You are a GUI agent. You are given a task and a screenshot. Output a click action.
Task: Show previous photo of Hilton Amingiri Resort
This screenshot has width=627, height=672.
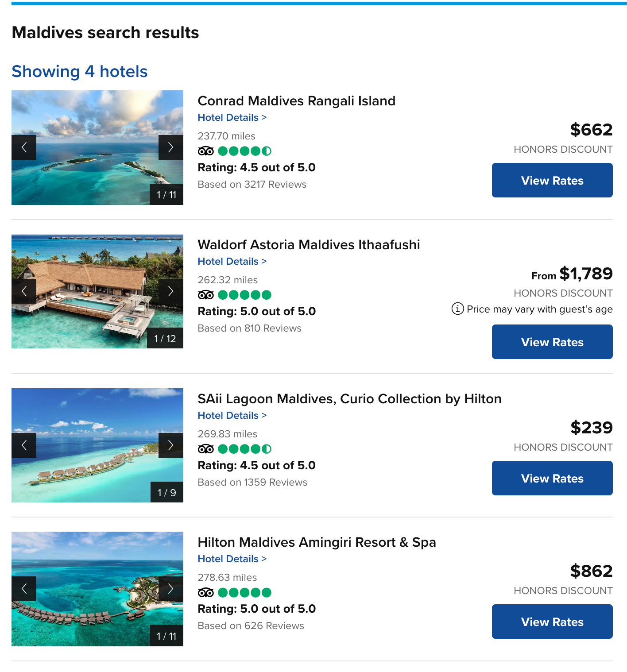point(24,589)
